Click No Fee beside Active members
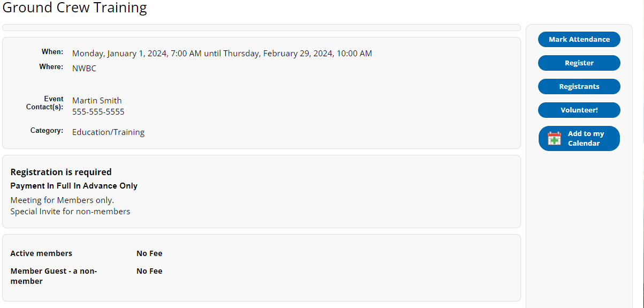The width and height of the screenshot is (644, 308). 149,253
